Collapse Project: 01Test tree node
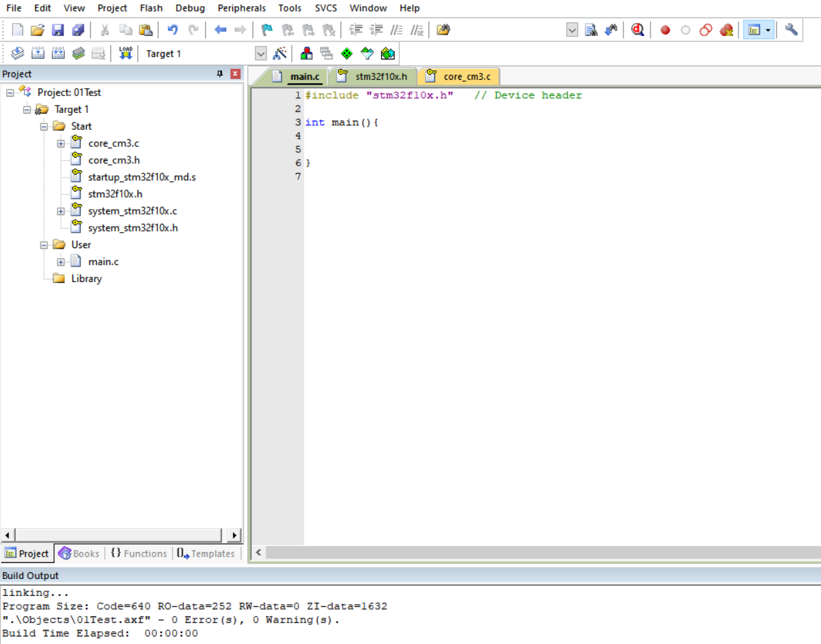Image resolution: width=821 pixels, height=644 pixels. (x=10, y=92)
